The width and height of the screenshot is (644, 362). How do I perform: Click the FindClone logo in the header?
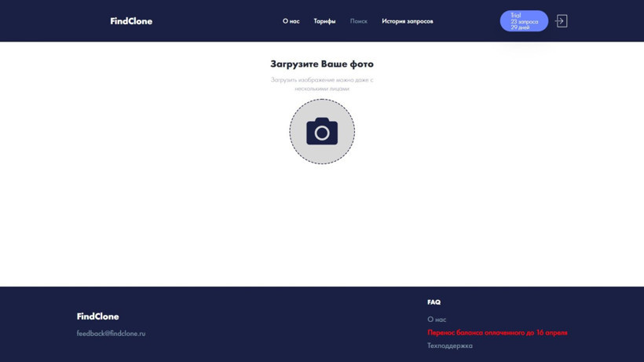[131, 21]
